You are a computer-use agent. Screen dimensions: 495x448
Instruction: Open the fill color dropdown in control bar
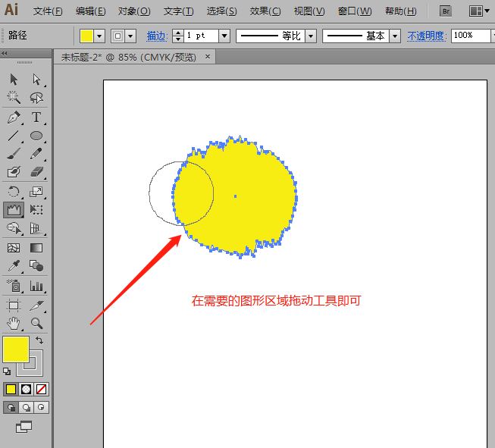pyautogui.click(x=100, y=36)
